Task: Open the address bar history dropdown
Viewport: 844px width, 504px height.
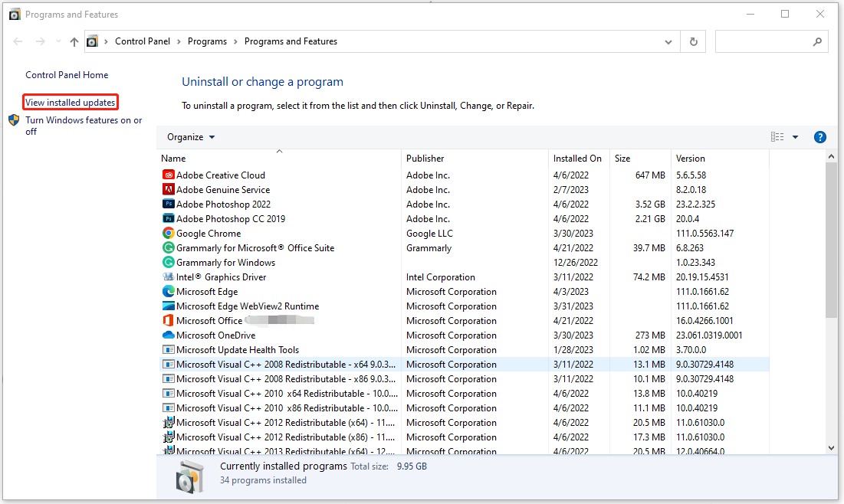Action: click(x=668, y=42)
